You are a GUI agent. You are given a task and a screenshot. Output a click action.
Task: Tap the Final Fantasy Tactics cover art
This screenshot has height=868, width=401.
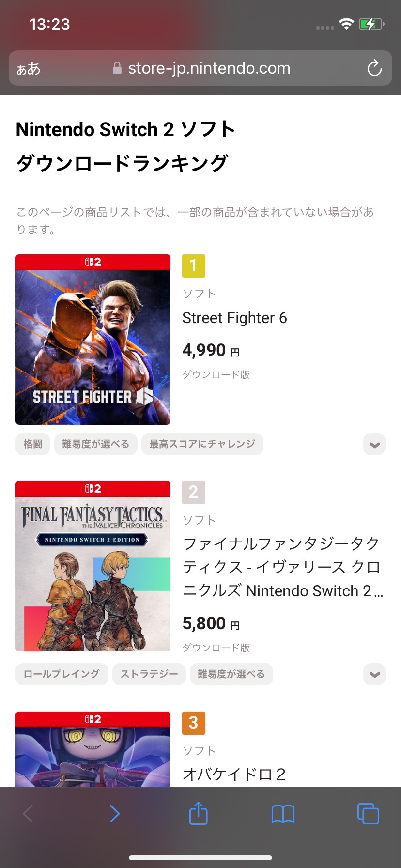pos(93,567)
